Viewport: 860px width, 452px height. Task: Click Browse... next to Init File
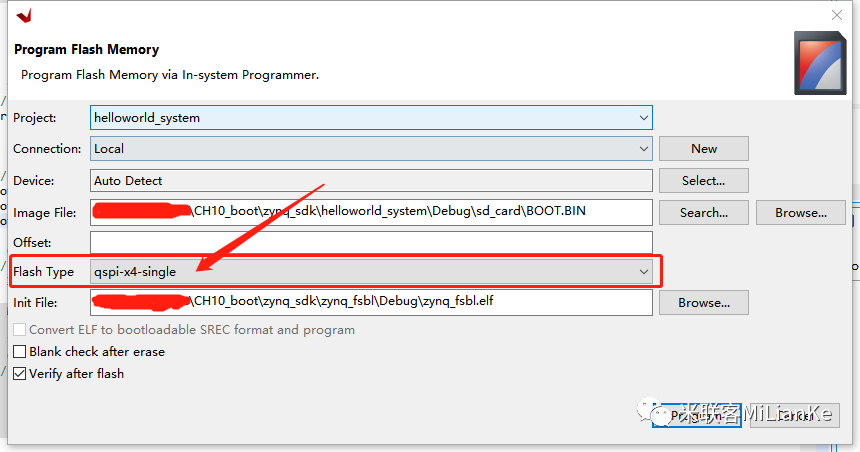click(704, 303)
